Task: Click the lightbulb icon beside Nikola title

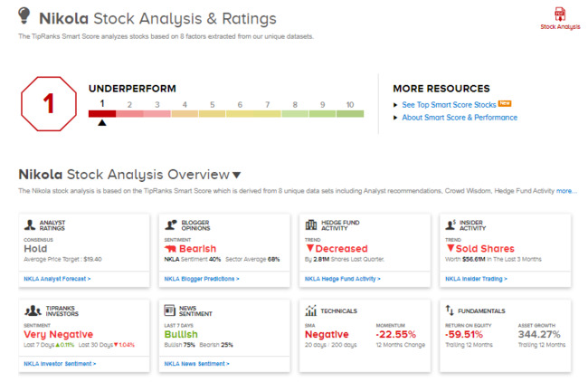Action: (24, 17)
